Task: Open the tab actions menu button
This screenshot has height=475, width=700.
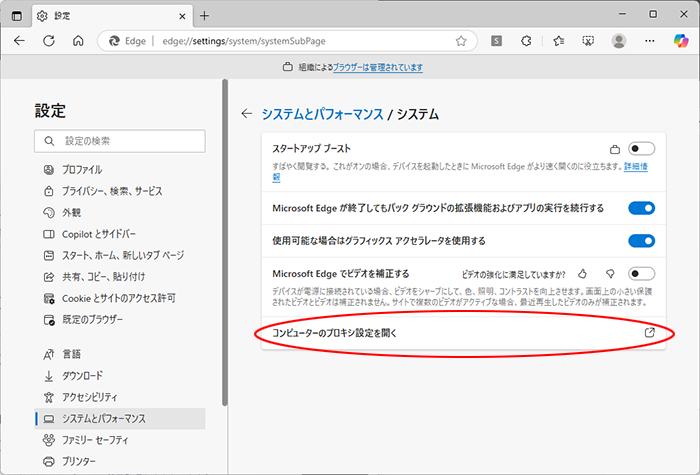Action: [x=17, y=15]
